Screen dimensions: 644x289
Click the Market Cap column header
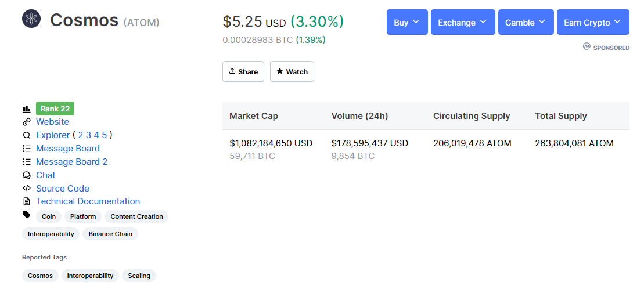(x=254, y=116)
